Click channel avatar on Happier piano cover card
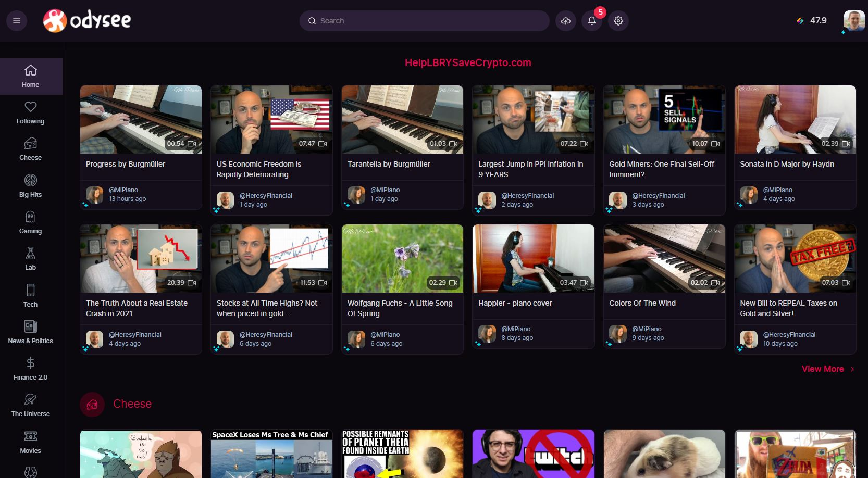Image resolution: width=868 pixels, height=478 pixels. click(x=487, y=334)
